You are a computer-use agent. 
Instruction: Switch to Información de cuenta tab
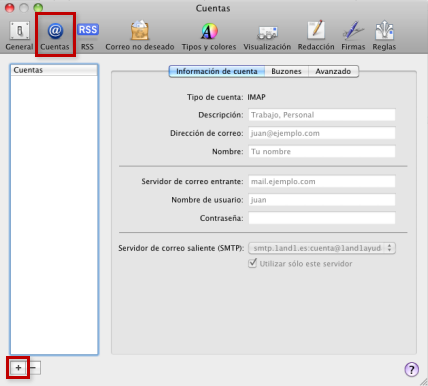(x=217, y=71)
